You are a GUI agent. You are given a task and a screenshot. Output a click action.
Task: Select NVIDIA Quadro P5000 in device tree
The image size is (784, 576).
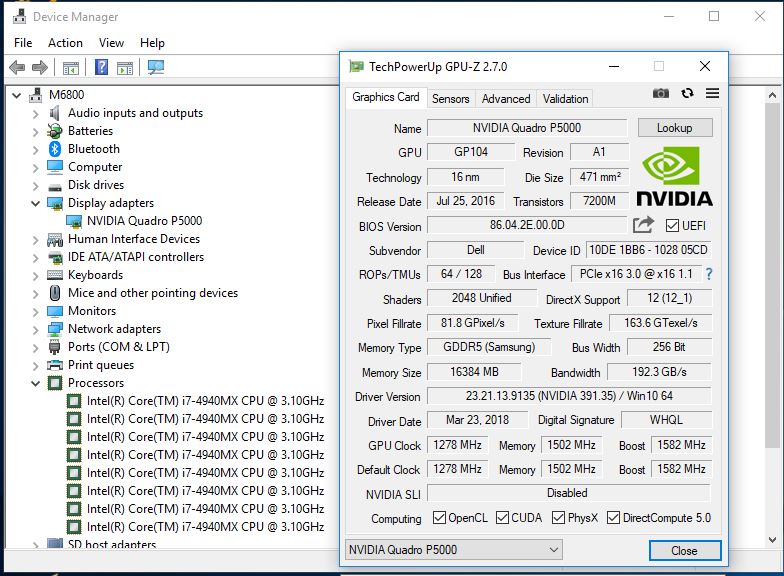pyautogui.click(x=144, y=221)
